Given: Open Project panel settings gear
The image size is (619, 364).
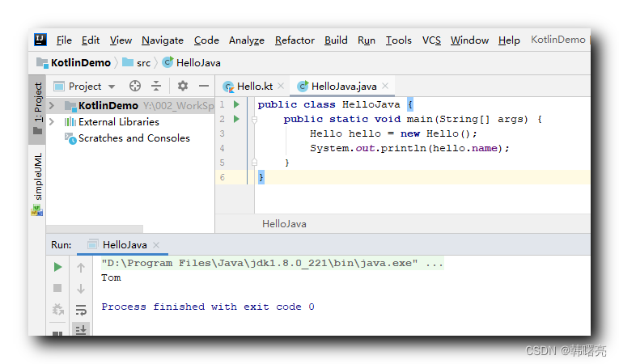Looking at the screenshot, I should [x=182, y=86].
